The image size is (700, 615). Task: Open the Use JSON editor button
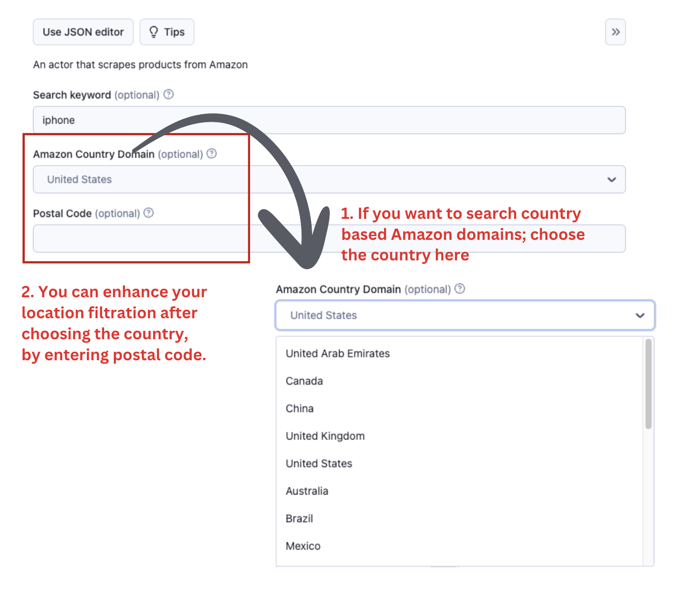click(x=83, y=32)
